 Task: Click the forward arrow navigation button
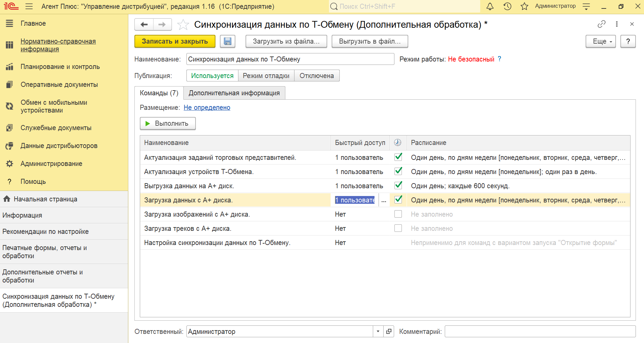pos(162,24)
